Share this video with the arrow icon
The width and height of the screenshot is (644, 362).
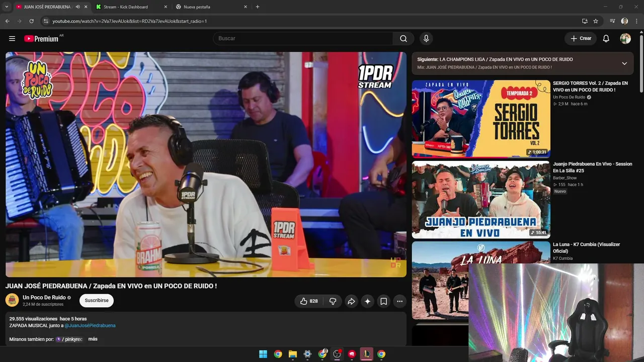(351, 301)
